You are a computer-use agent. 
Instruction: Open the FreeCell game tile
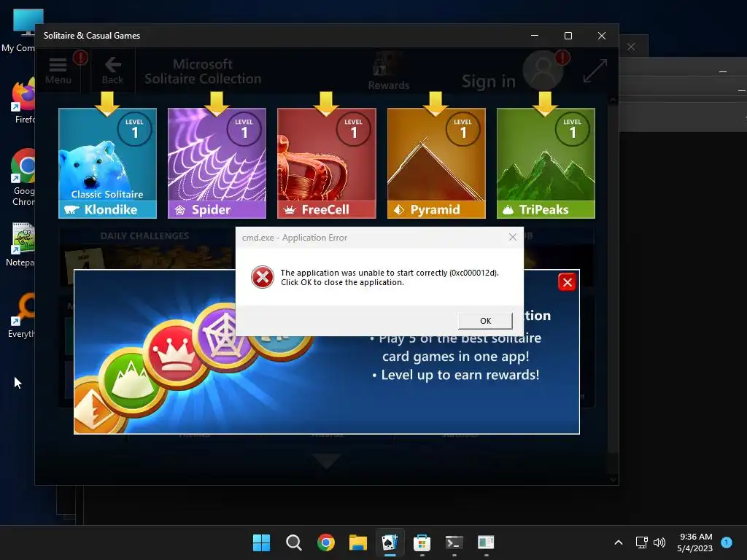pos(326,163)
